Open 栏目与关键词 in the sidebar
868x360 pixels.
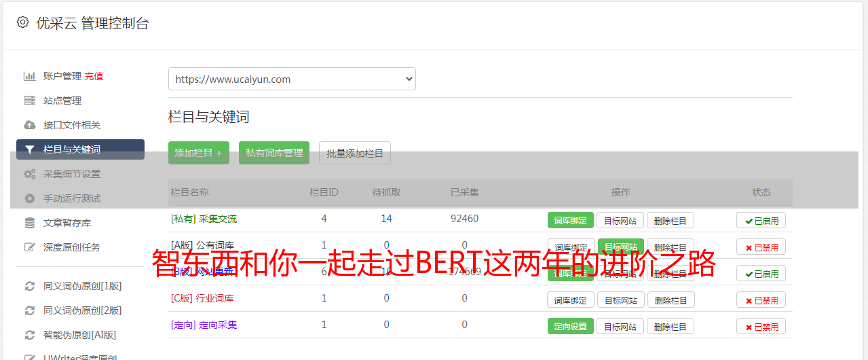tap(80, 149)
